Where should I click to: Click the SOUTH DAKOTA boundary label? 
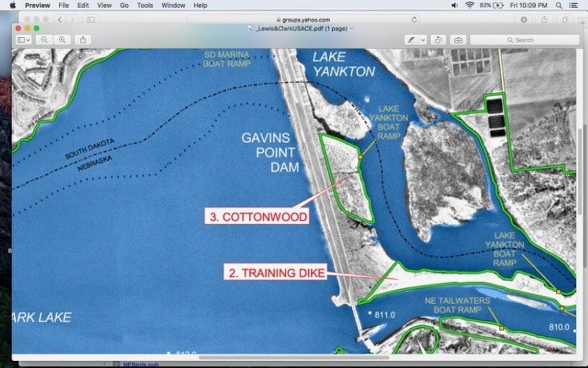(x=90, y=149)
